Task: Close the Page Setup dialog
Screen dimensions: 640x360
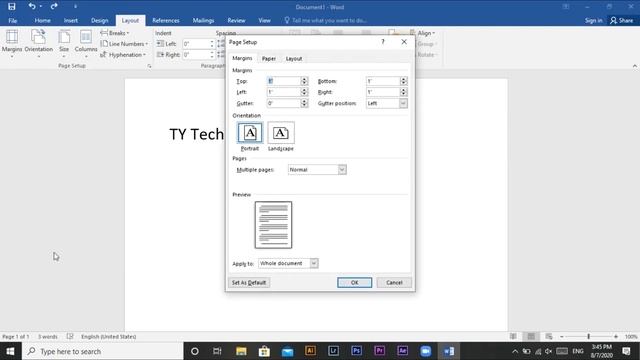Action: 404,42
